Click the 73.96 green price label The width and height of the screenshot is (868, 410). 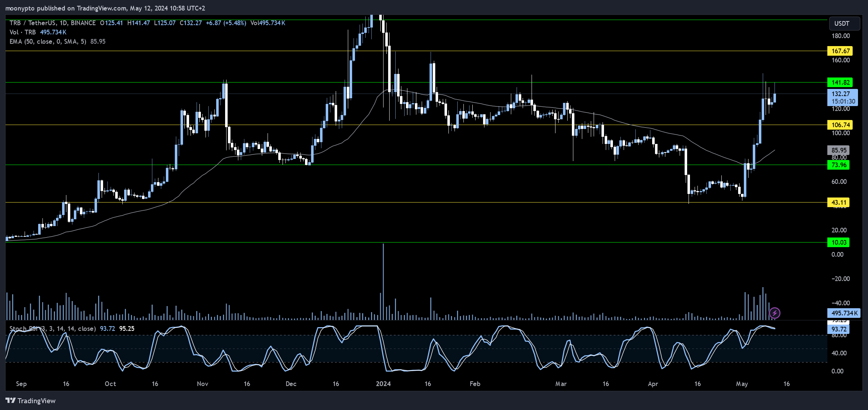[x=838, y=165]
